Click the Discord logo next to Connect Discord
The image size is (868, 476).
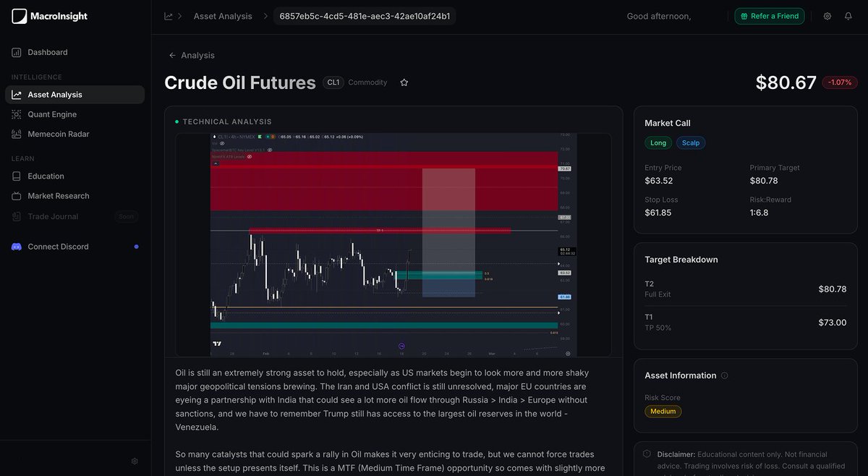coord(16,246)
